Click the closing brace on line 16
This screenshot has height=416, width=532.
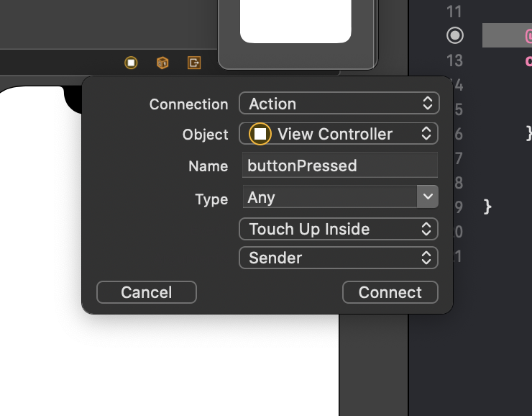[x=528, y=134]
